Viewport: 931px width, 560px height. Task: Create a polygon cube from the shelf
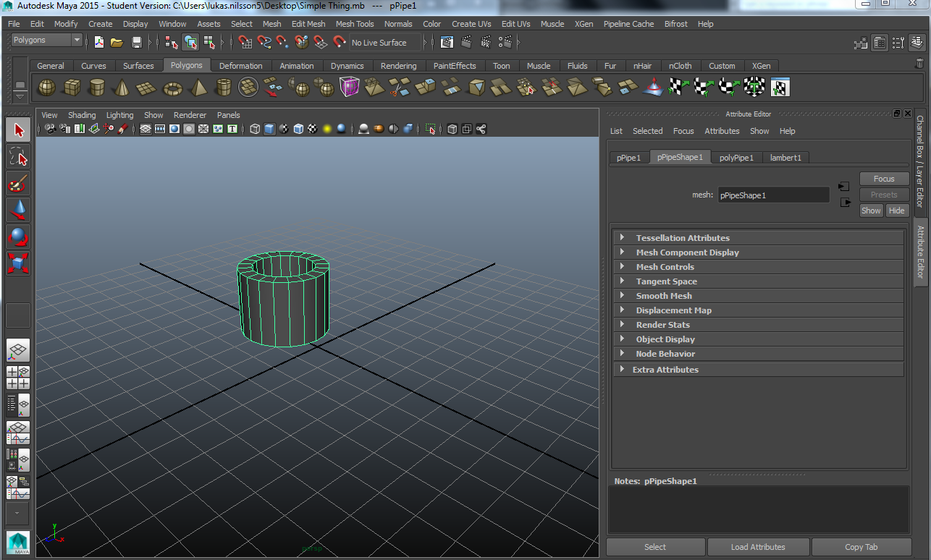coord(72,88)
